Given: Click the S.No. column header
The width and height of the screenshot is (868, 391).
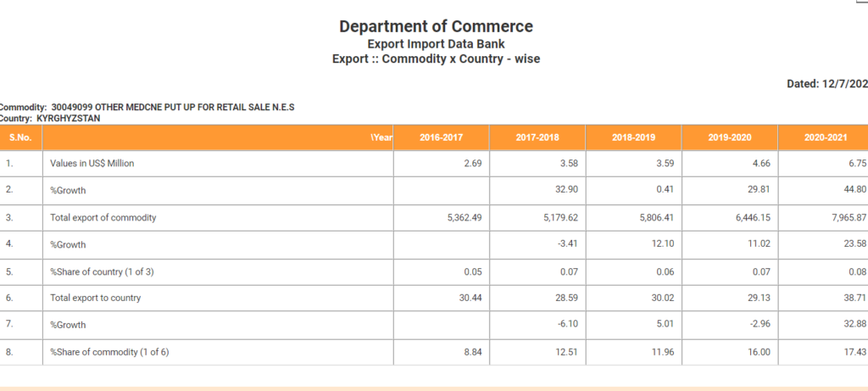Looking at the screenshot, I should point(21,137).
